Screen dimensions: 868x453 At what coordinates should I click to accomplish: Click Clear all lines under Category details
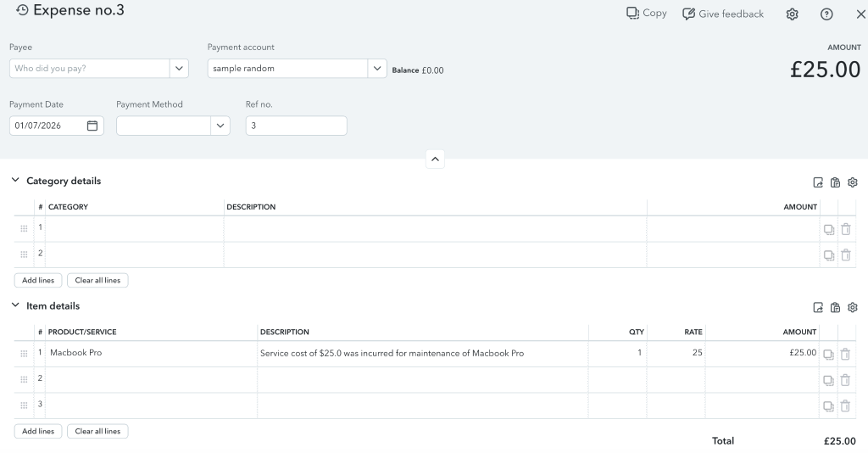coord(97,280)
